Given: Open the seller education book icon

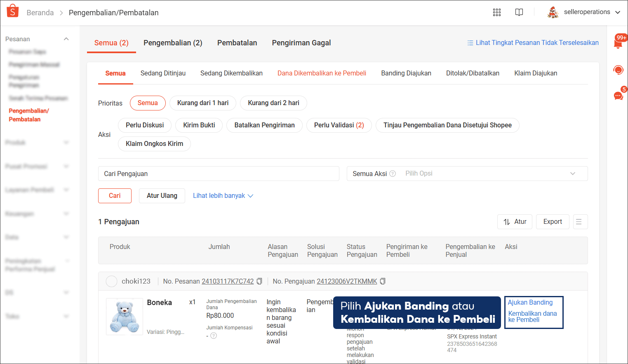Looking at the screenshot, I should [x=519, y=12].
